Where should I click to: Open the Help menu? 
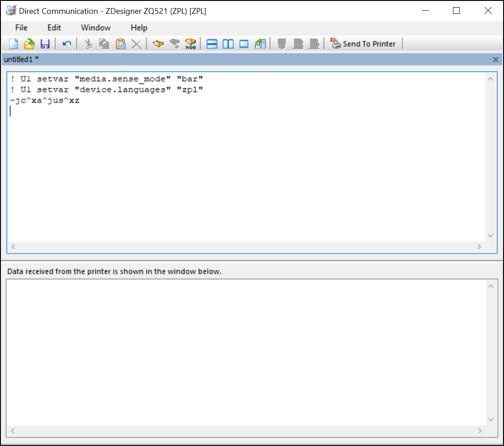pos(139,28)
